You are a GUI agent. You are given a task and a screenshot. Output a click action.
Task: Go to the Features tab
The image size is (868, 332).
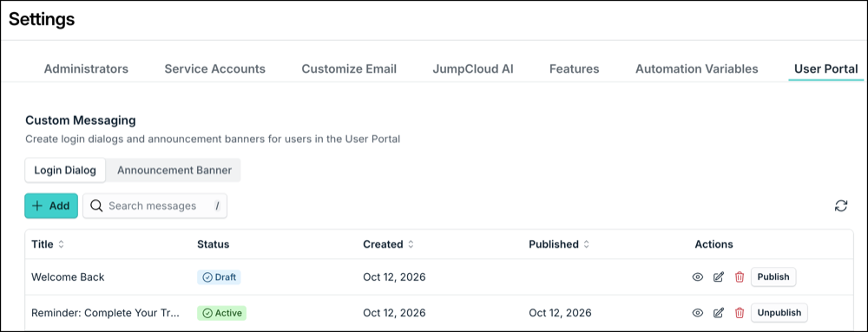pyautogui.click(x=574, y=69)
